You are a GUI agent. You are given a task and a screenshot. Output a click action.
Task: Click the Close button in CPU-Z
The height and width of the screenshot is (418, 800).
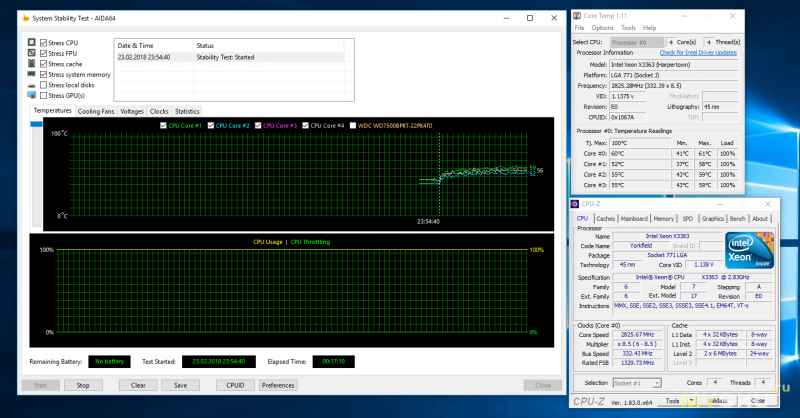[x=758, y=401]
